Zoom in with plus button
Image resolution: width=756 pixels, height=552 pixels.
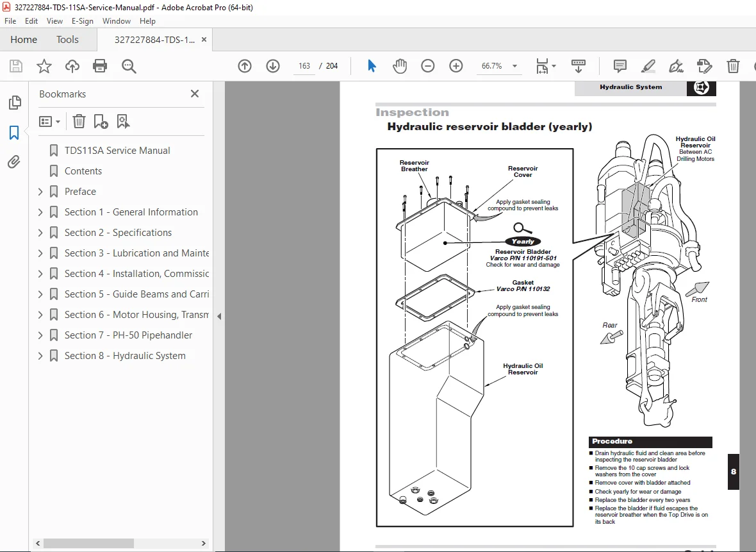456,65
